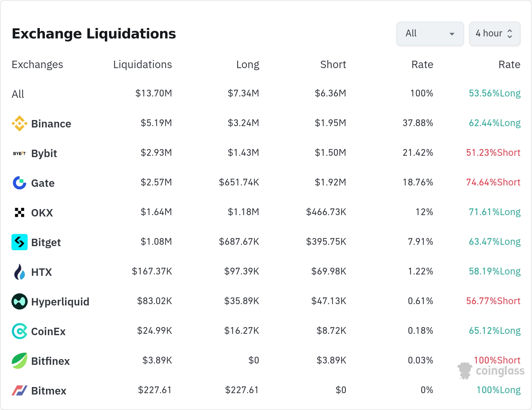Viewport: 532px width, 410px height.
Task: Click the Short column header
Action: 333,64
